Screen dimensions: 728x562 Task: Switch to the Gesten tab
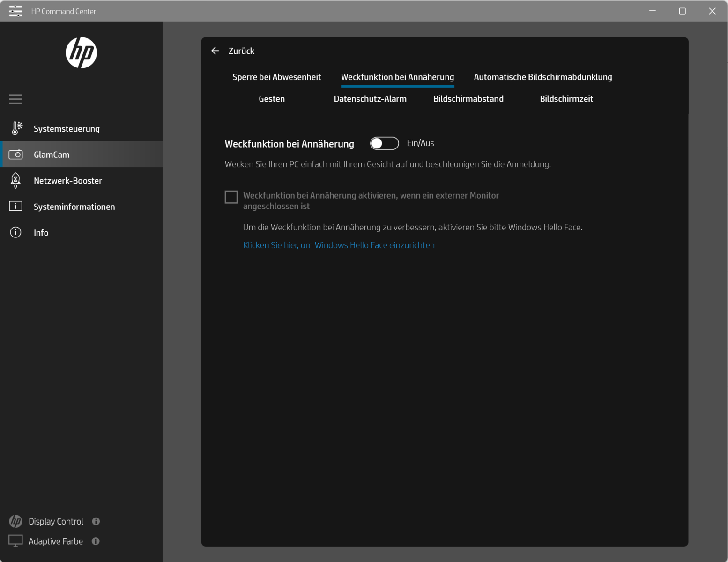tap(272, 99)
